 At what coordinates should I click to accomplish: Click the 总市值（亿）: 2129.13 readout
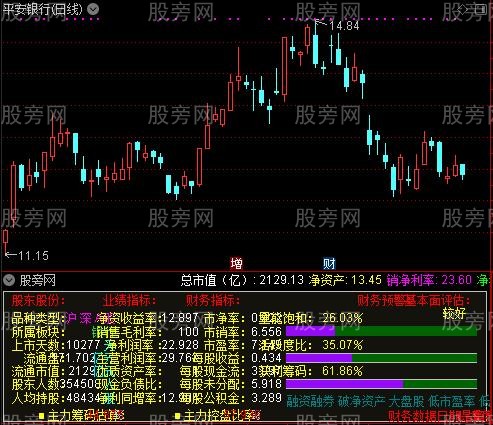(x=242, y=280)
